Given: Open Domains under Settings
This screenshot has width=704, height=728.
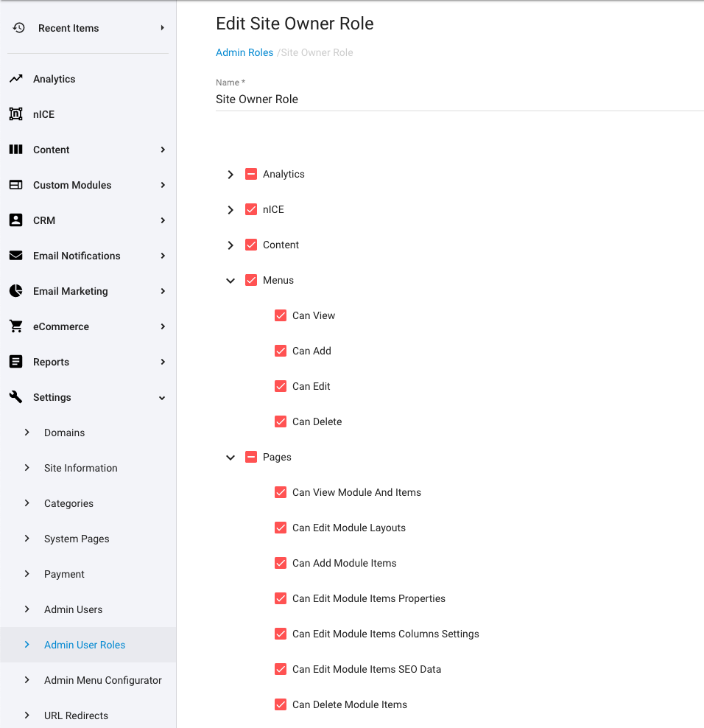Looking at the screenshot, I should 65,433.
